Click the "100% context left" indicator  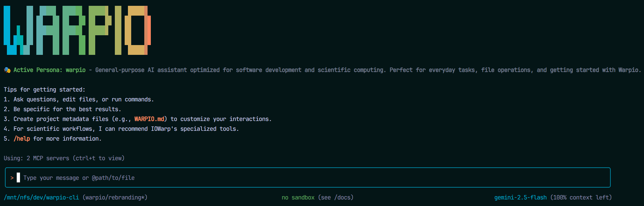tap(581, 197)
